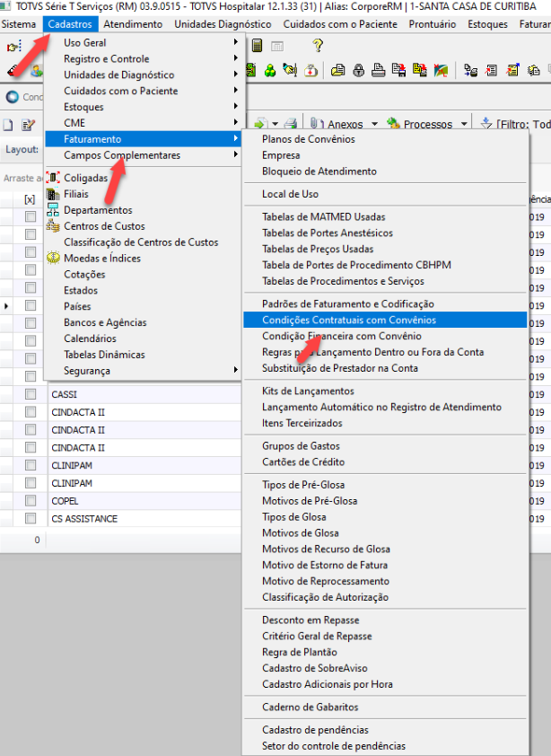Open Centros de Custos with the coins icon
Viewport: 551px width, 756px height.
143,226
